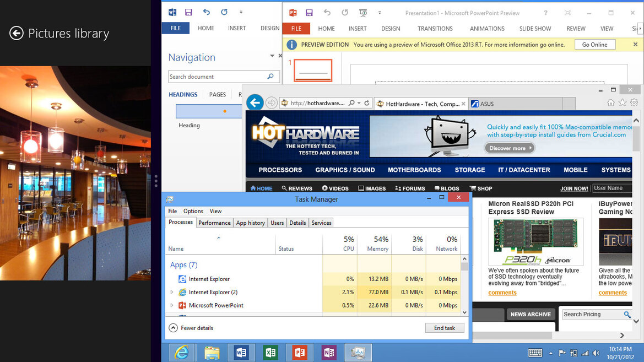
Task: Click the hothardware address bar
Action: click(x=318, y=103)
